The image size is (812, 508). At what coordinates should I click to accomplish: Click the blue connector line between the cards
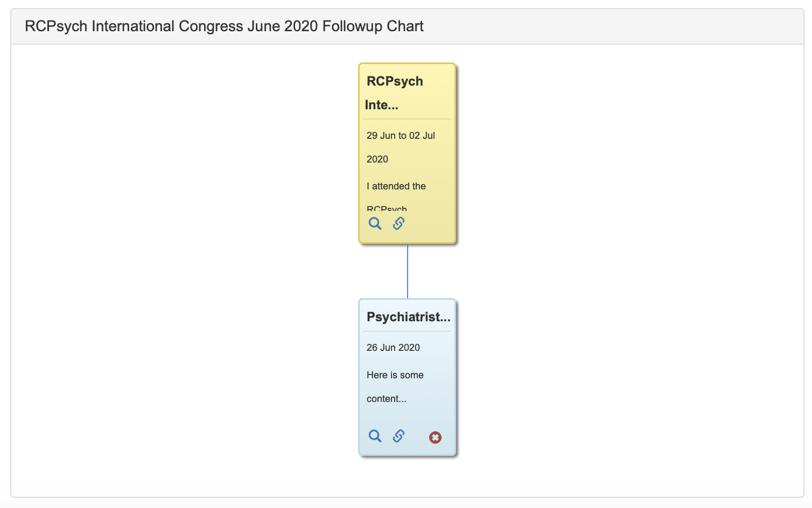pos(408,271)
